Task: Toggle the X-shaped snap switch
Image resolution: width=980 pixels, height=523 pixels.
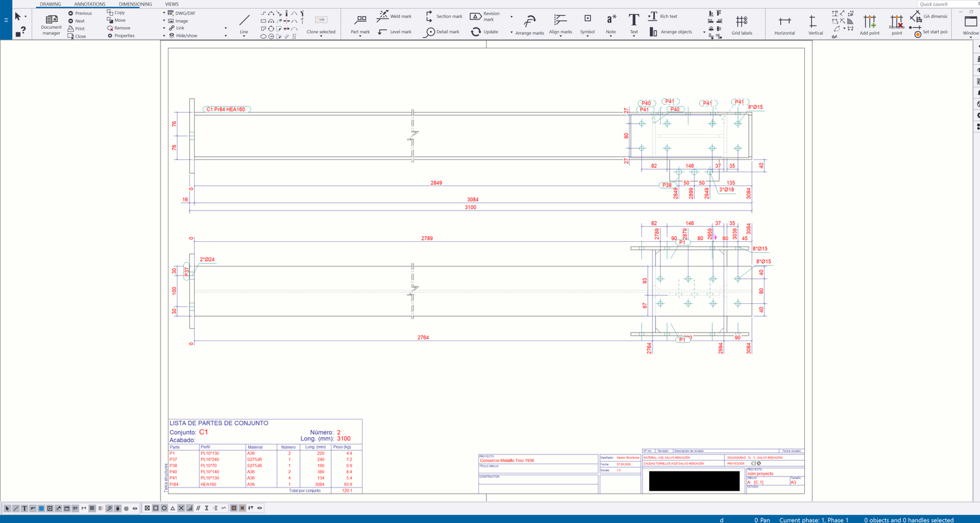Action: coord(181,508)
